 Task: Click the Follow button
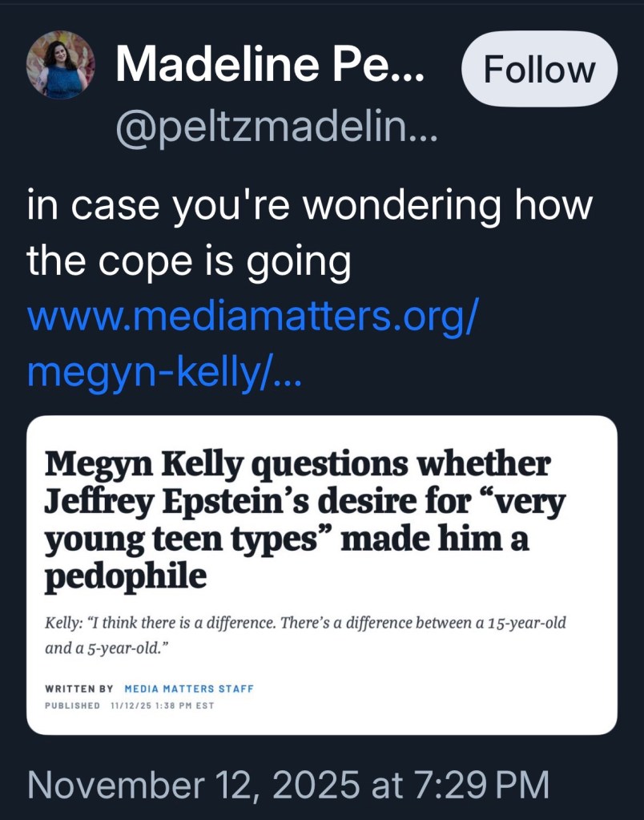pos(539,70)
